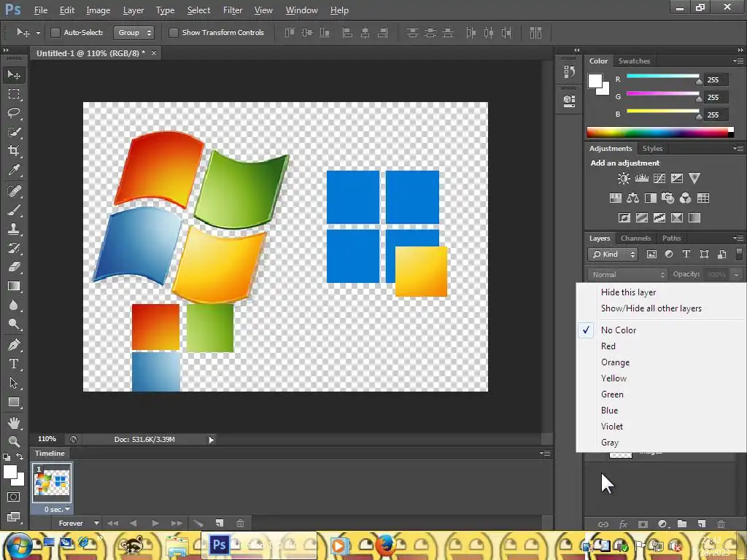747x560 pixels.
Task: Add a Brightness/Contrast adjustment
Action: 624,179
